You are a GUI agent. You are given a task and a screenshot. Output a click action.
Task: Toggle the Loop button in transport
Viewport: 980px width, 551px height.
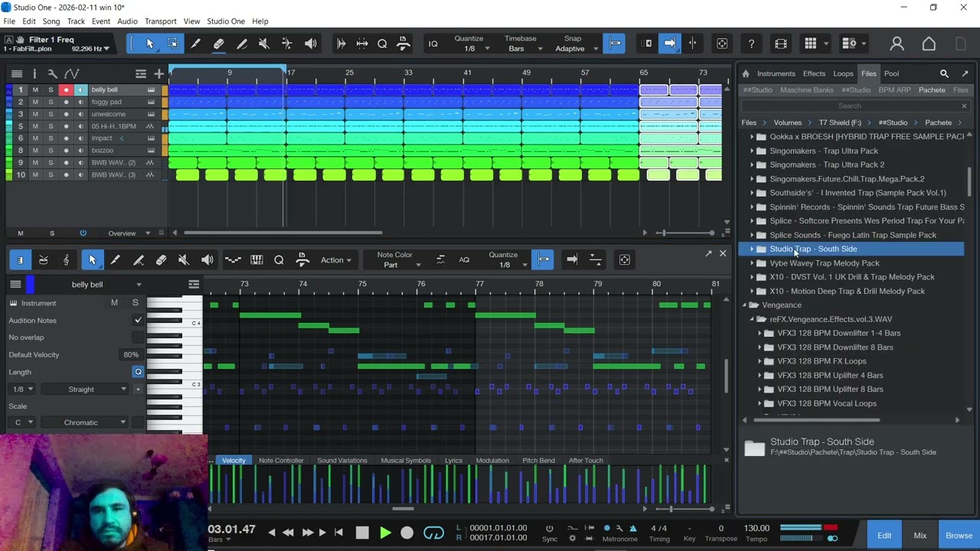[433, 533]
